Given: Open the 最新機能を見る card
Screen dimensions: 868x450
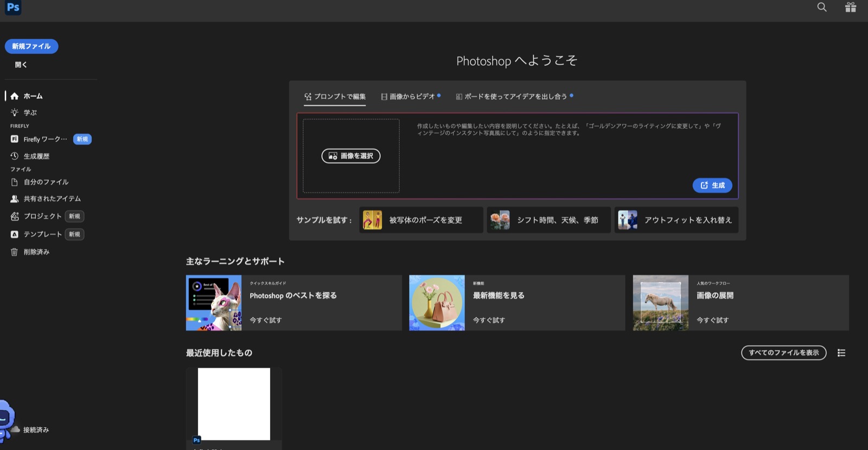Looking at the screenshot, I should 517,303.
